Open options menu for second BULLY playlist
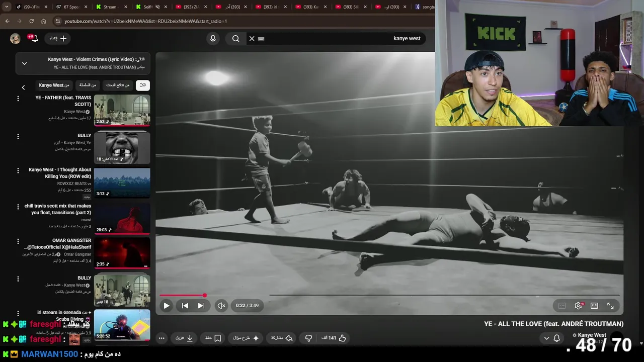 18,279
